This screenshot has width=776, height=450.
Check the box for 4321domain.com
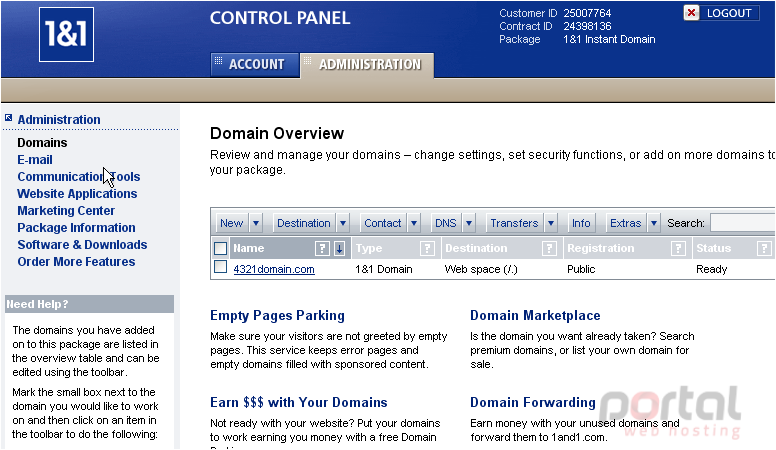[x=221, y=267]
